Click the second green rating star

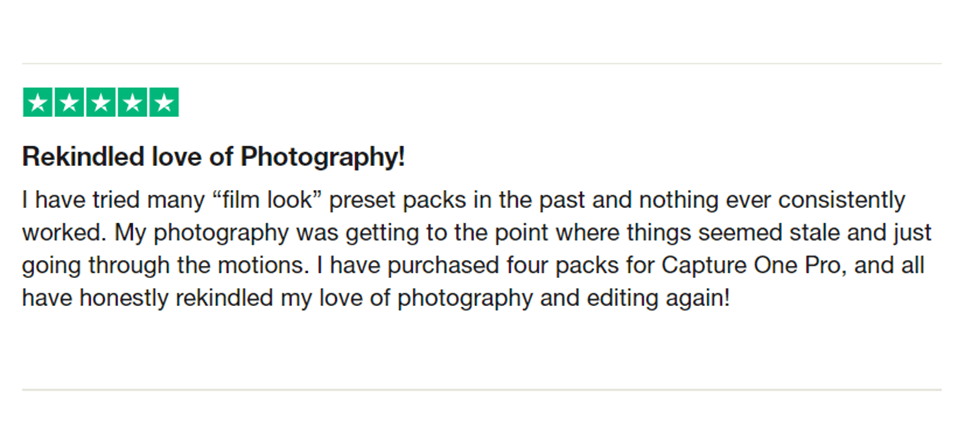pyautogui.click(x=69, y=102)
